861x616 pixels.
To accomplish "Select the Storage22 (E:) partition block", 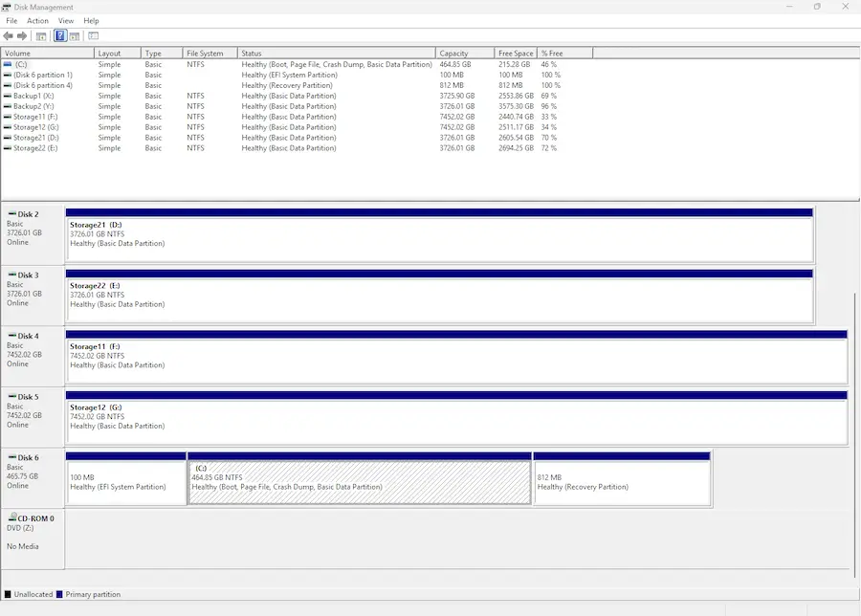I will tap(439, 296).
